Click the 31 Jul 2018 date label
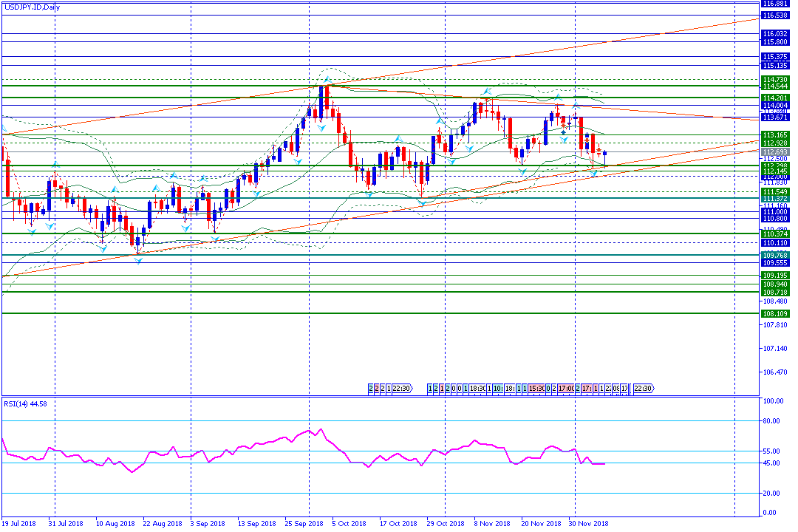The width and height of the screenshot is (798, 532). [x=66, y=523]
